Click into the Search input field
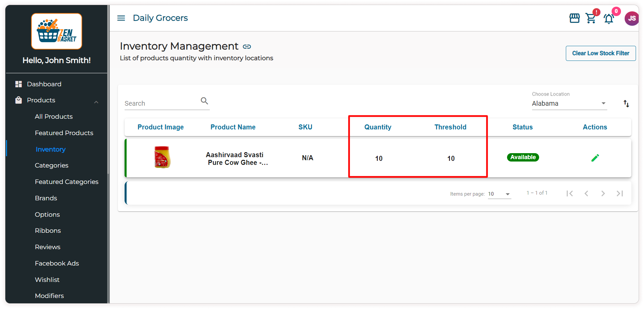 [x=161, y=103]
